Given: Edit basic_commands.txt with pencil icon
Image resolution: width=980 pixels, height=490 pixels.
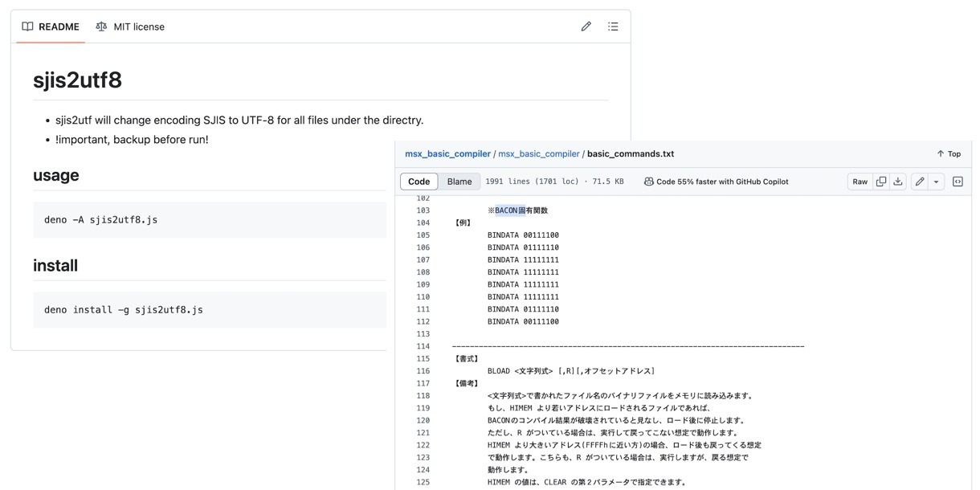Looking at the screenshot, I should coord(920,182).
